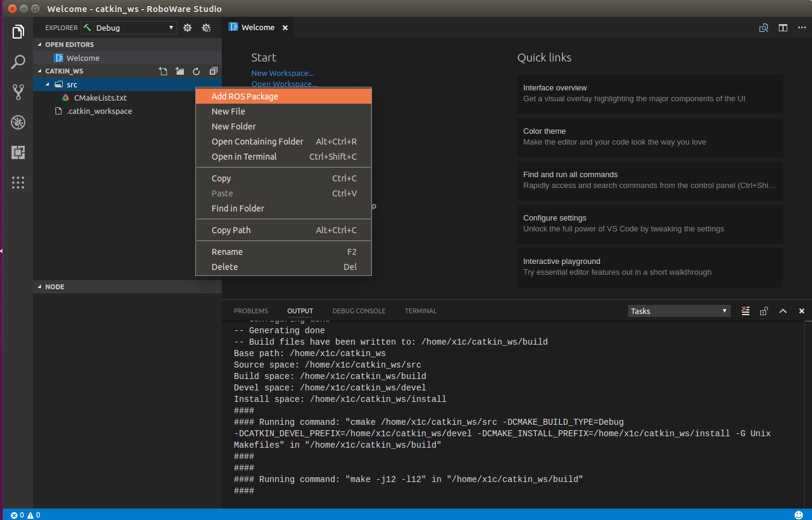Viewport: 812px width, 520px height.
Task: Toggle split editor layout icon
Action: pyautogui.click(x=782, y=28)
